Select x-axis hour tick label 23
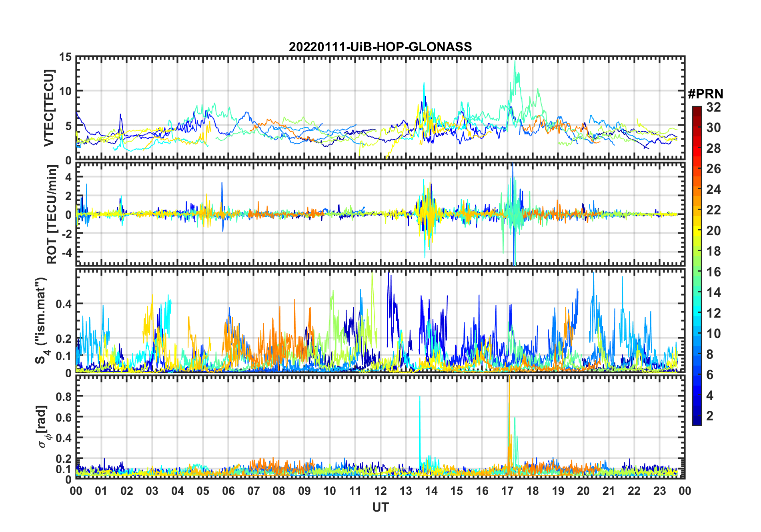The width and height of the screenshot is (761, 532). (x=660, y=491)
